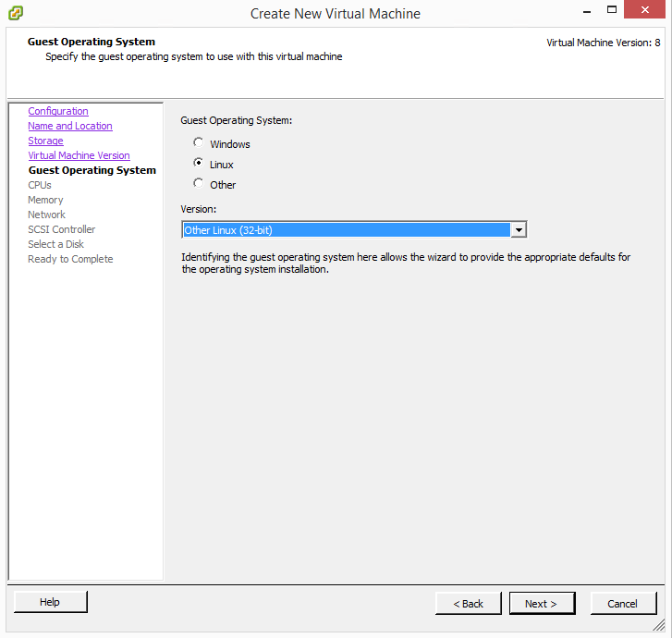The height and width of the screenshot is (638, 672).
Task: Go to Virtual Machine Version step
Action: [79, 155]
